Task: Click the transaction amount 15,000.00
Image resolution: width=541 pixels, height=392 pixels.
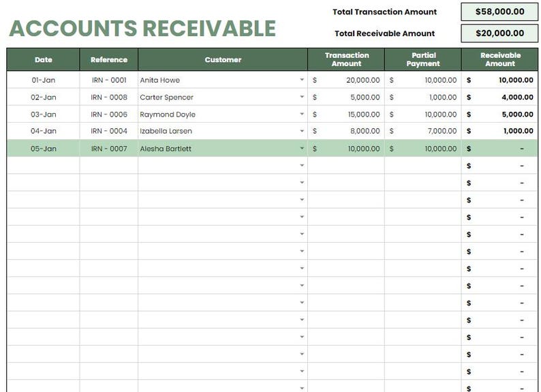Action: click(346, 115)
